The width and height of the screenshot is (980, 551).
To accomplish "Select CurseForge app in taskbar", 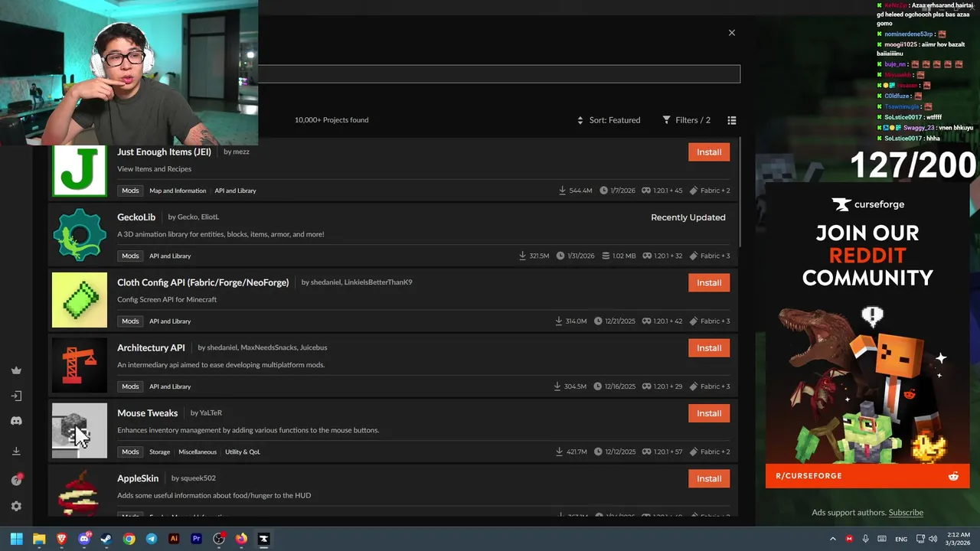I will tap(263, 539).
